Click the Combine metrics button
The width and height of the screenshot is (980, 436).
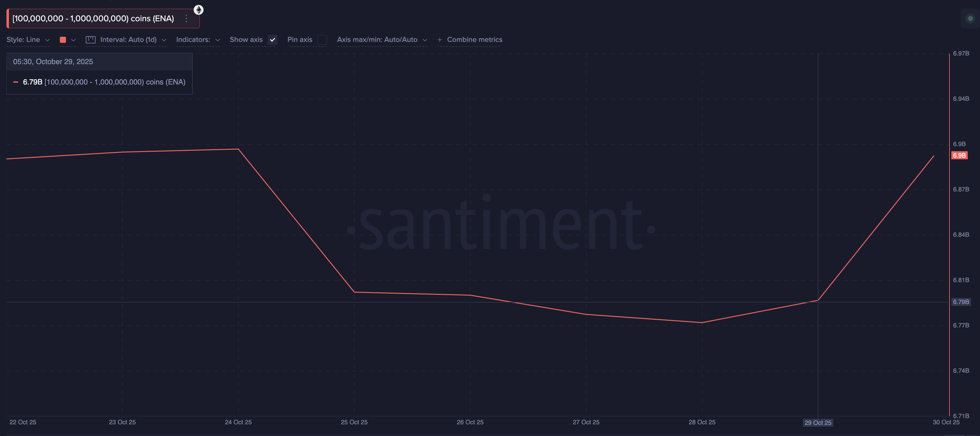point(474,39)
